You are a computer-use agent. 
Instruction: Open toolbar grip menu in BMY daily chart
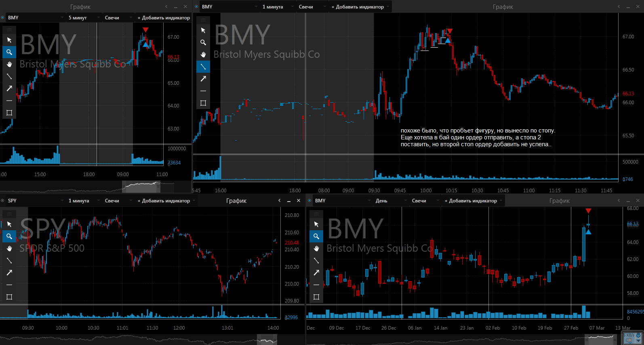click(316, 214)
